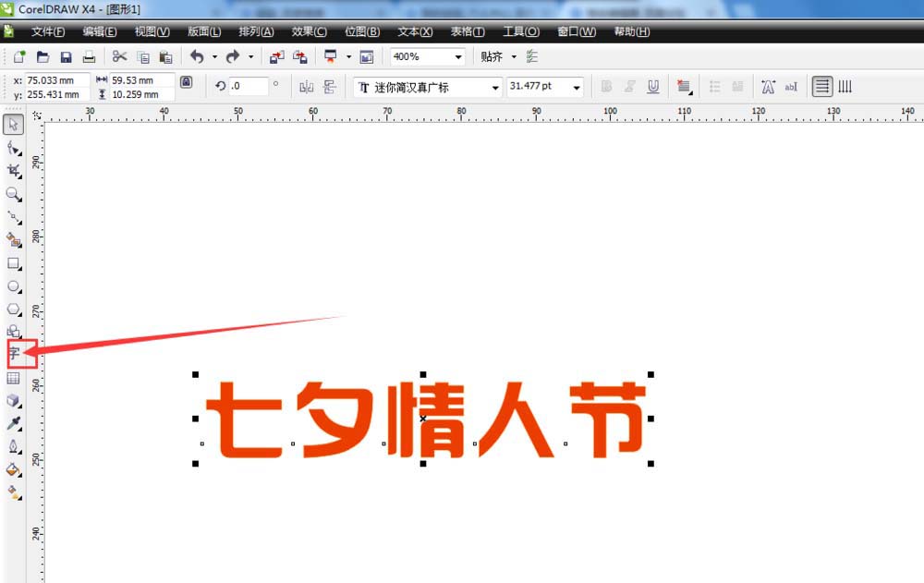Select the Interactive Fill tool

(x=14, y=492)
